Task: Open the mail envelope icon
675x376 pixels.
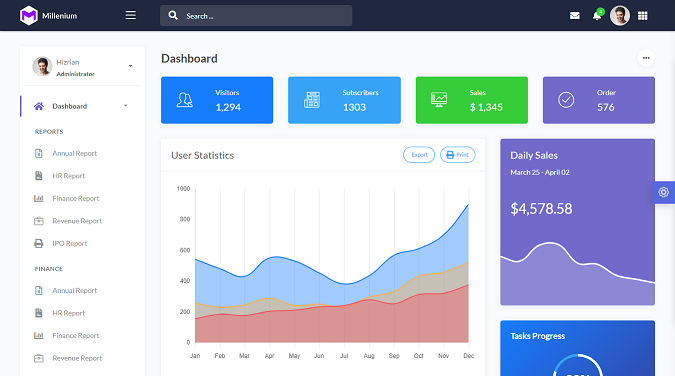Action: (x=575, y=16)
